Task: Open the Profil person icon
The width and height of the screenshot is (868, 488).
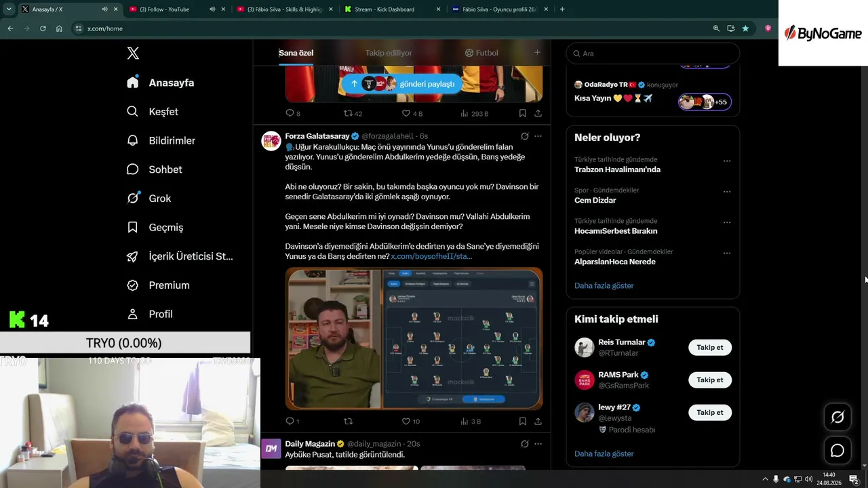Action: click(x=133, y=314)
